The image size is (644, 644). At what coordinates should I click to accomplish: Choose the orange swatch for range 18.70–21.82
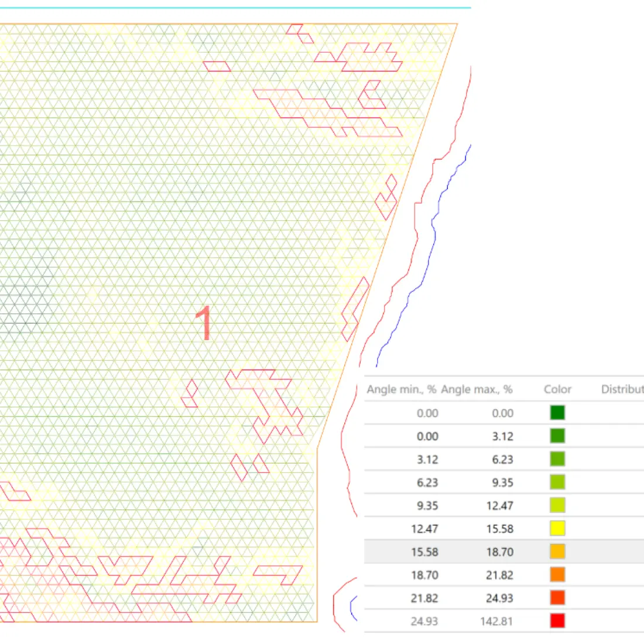[557, 575]
